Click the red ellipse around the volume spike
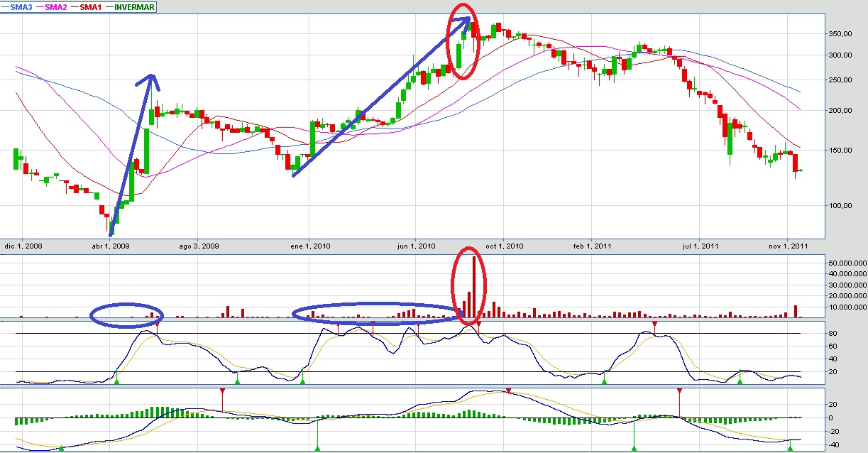This screenshot has width=868, height=453. [469, 284]
